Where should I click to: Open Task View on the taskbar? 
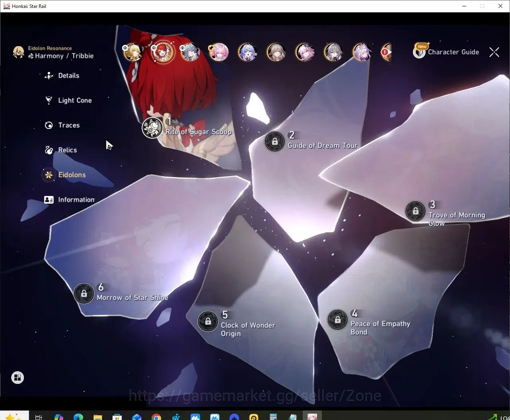pyautogui.click(x=39, y=417)
